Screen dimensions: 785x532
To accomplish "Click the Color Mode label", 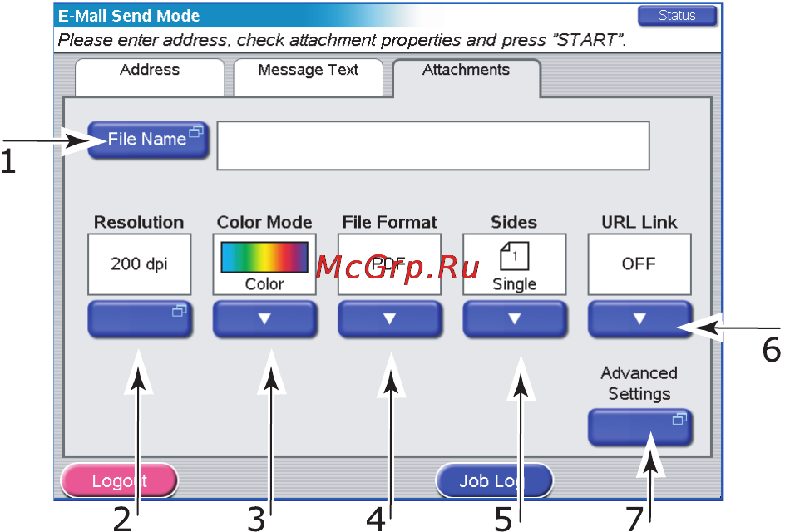I will tap(264, 222).
